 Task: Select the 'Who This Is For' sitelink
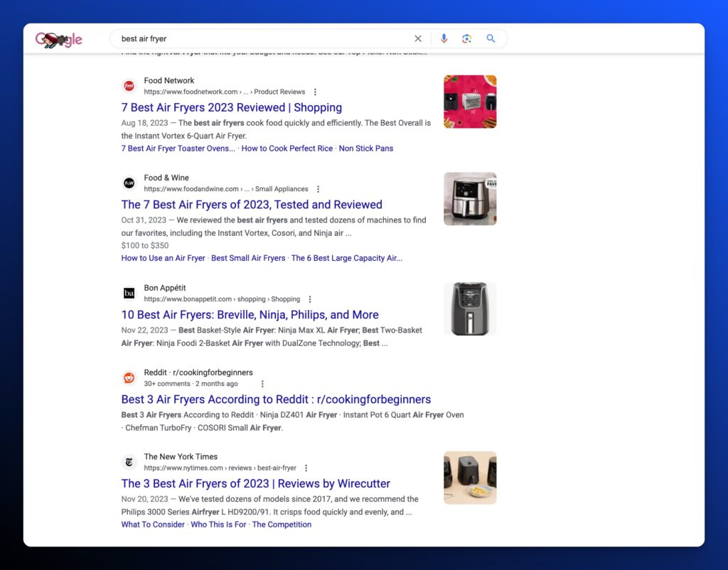[218, 525]
